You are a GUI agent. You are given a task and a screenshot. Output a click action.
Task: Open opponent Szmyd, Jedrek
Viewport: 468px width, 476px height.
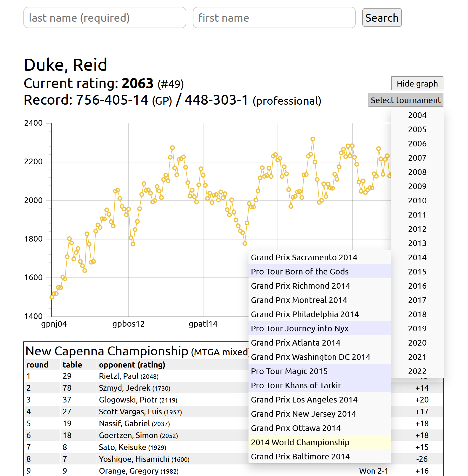(x=124, y=388)
